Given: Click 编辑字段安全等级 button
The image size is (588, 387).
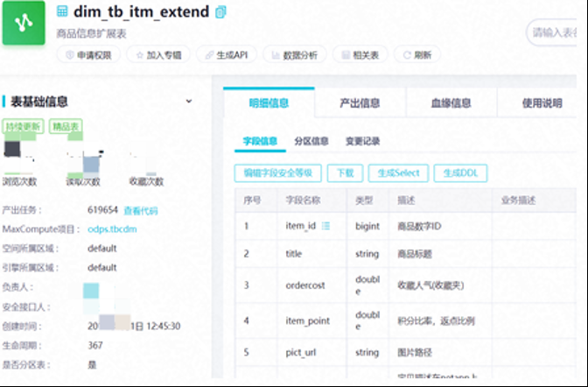Looking at the screenshot, I should (x=278, y=173).
